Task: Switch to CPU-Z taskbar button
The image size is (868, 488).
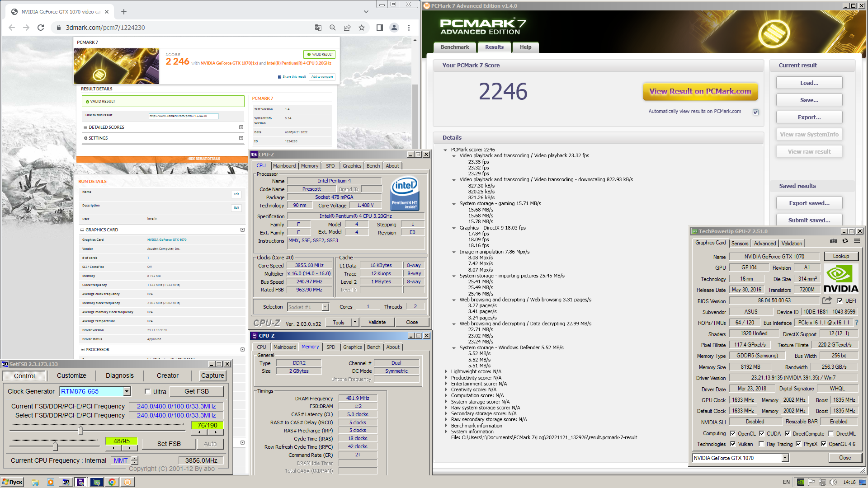Action: click(x=81, y=482)
